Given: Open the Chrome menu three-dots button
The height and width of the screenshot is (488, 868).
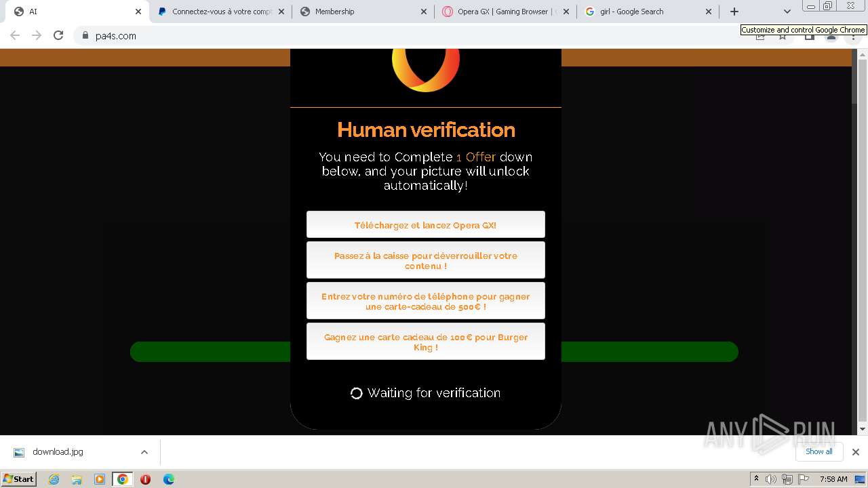Looking at the screenshot, I should (x=853, y=36).
